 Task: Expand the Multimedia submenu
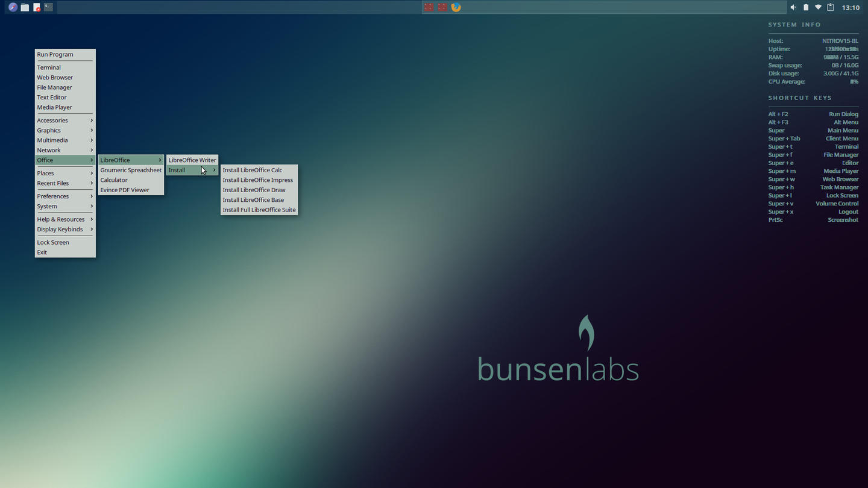tap(65, 140)
